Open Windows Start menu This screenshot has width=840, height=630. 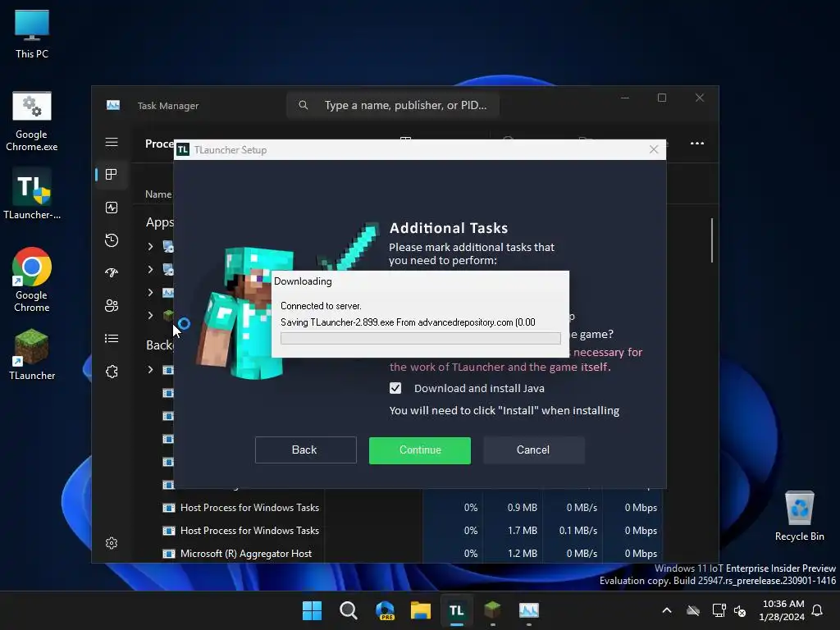(x=312, y=610)
